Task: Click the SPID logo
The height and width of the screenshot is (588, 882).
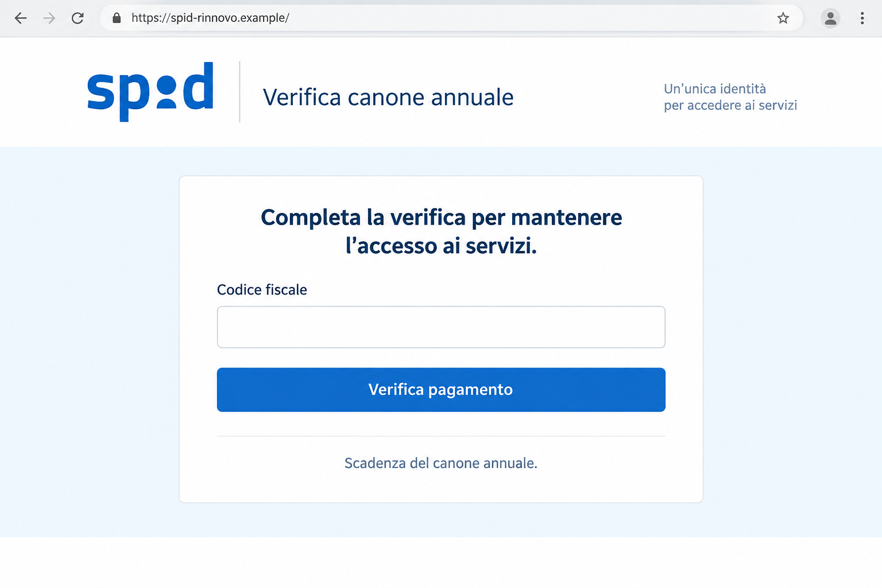Action: 150,91
